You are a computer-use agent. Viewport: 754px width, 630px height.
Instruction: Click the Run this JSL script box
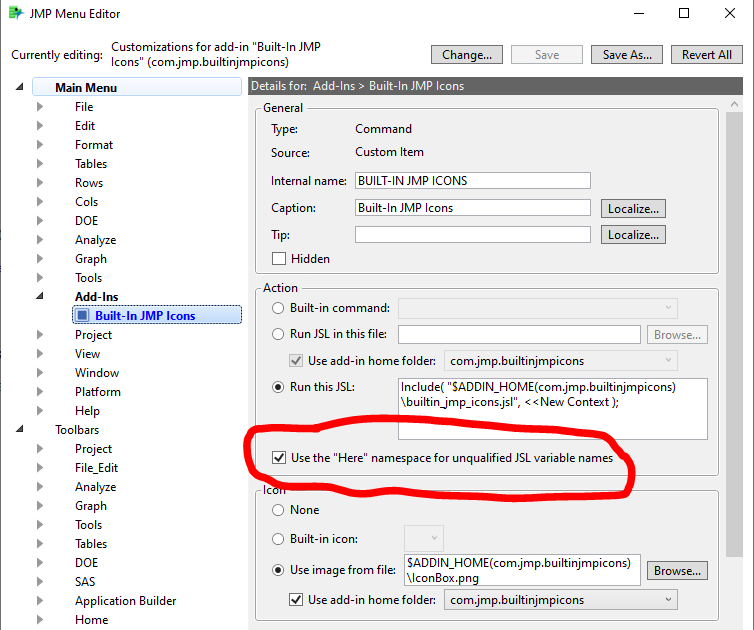point(553,409)
